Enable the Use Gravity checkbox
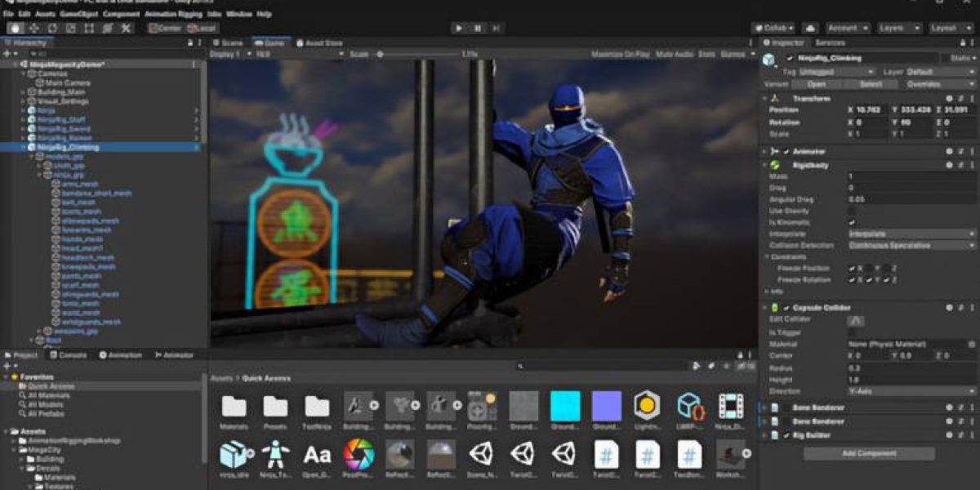The width and height of the screenshot is (980, 490). [853, 211]
